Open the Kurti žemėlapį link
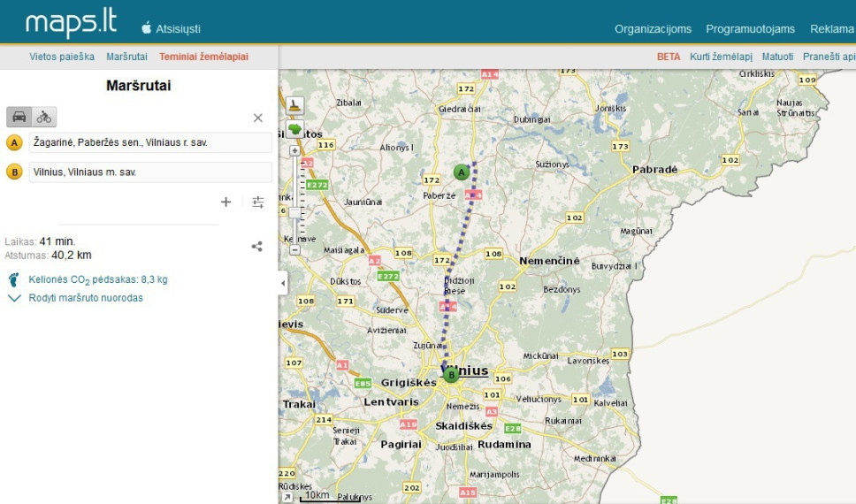Viewport: 856px width, 504px height. point(721,57)
